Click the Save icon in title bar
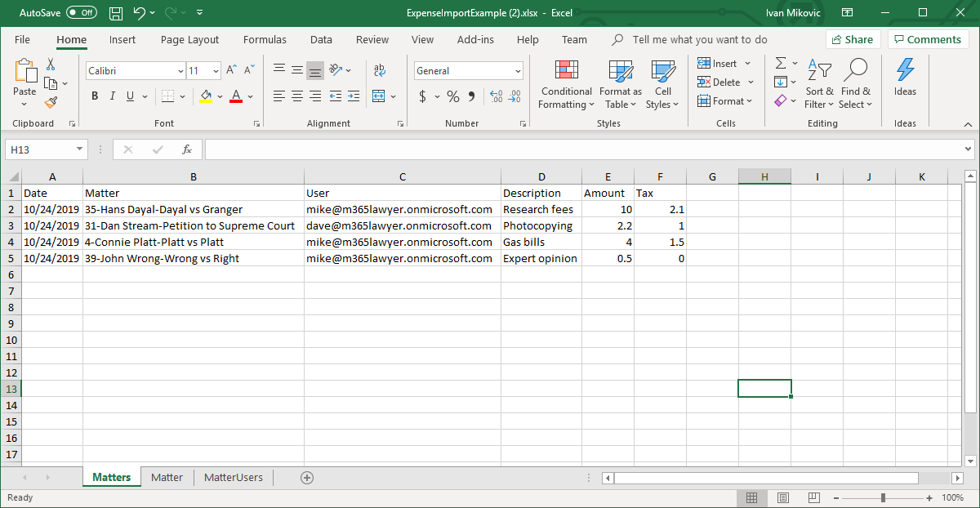This screenshot has width=980, height=508. (116, 13)
